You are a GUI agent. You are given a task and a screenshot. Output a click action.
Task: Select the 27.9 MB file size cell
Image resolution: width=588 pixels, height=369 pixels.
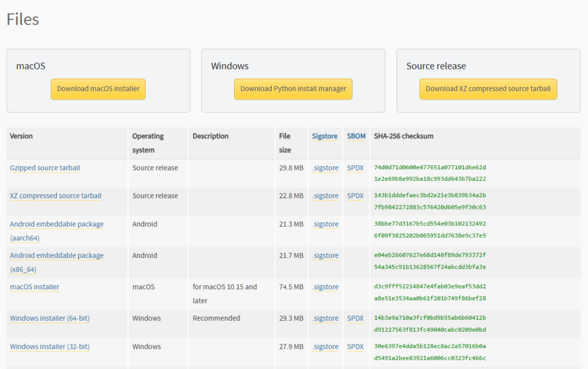291,347
